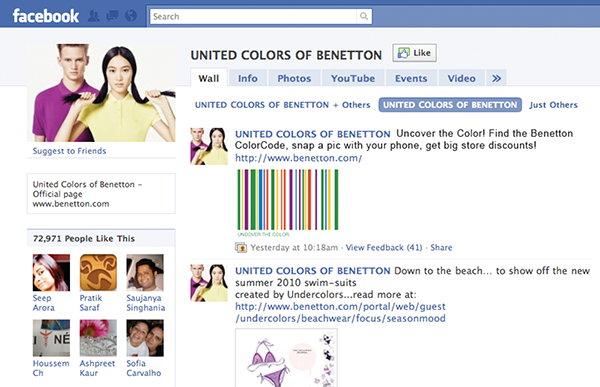The height and width of the screenshot is (387, 600).
Task: Open View Feedback (41)
Action: pyautogui.click(x=384, y=248)
